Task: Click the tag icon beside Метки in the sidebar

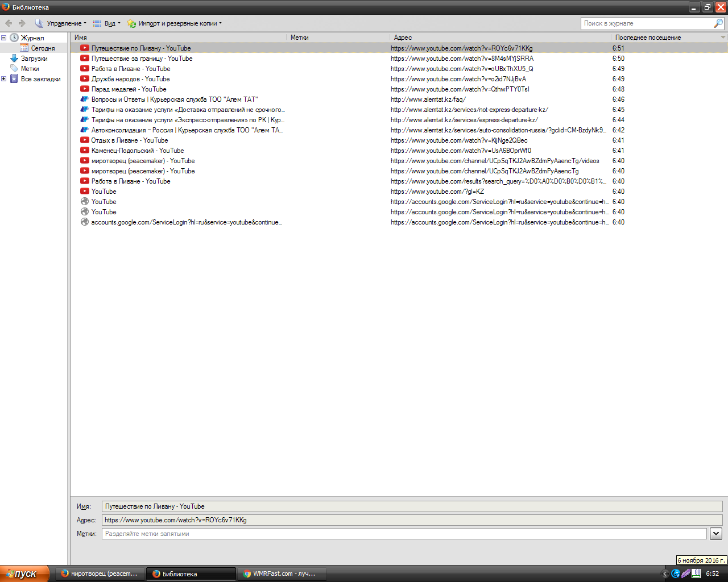Action: click(x=14, y=68)
